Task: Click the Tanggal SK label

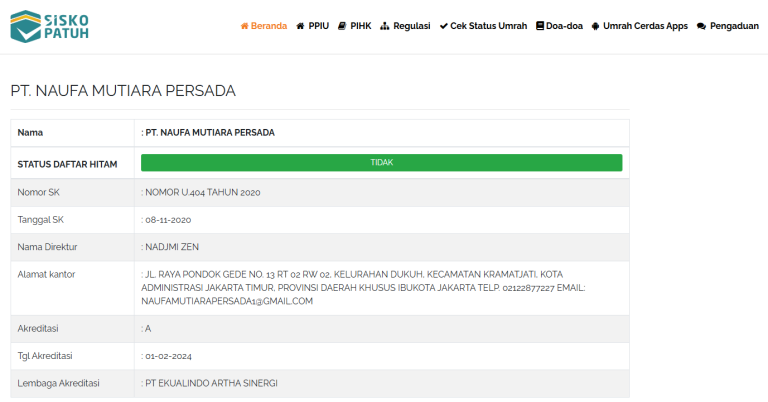Action: [x=41, y=220]
